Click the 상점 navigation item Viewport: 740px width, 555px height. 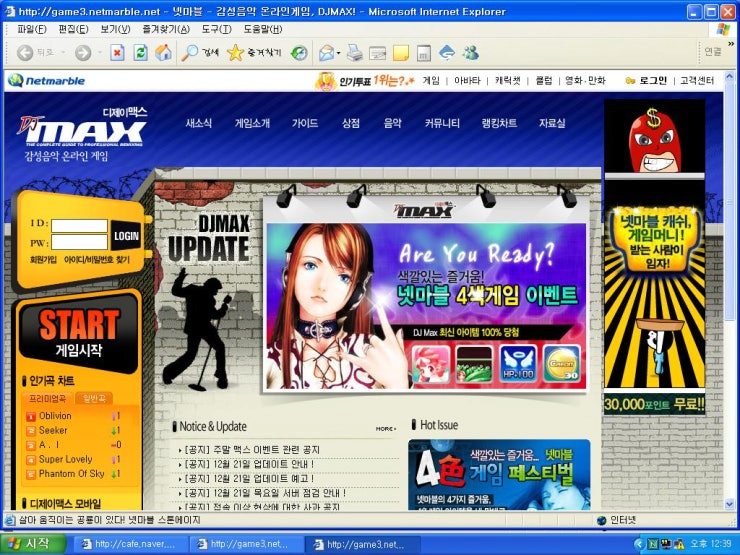[x=351, y=124]
